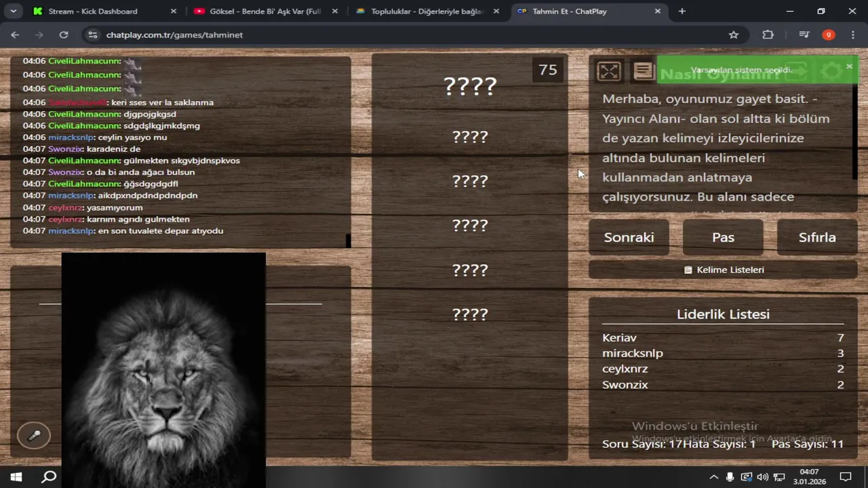The width and height of the screenshot is (868, 488).
Task: Click the lion image overlay
Action: point(163,370)
